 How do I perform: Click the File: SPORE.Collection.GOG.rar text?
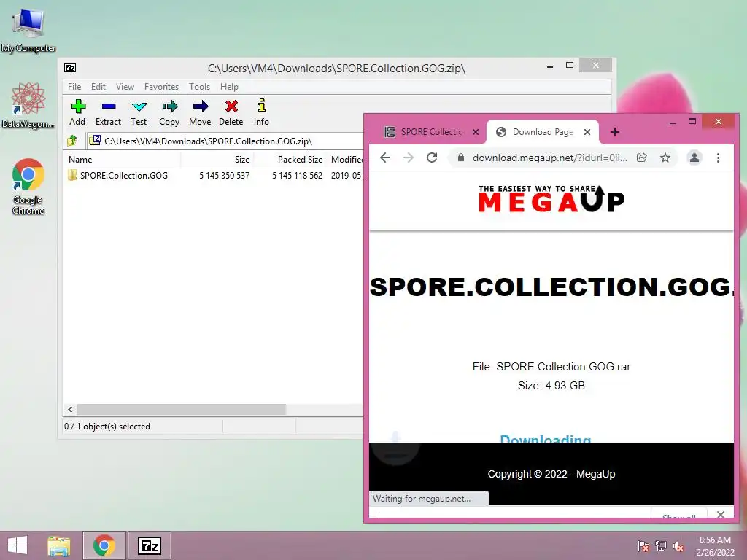coord(551,367)
